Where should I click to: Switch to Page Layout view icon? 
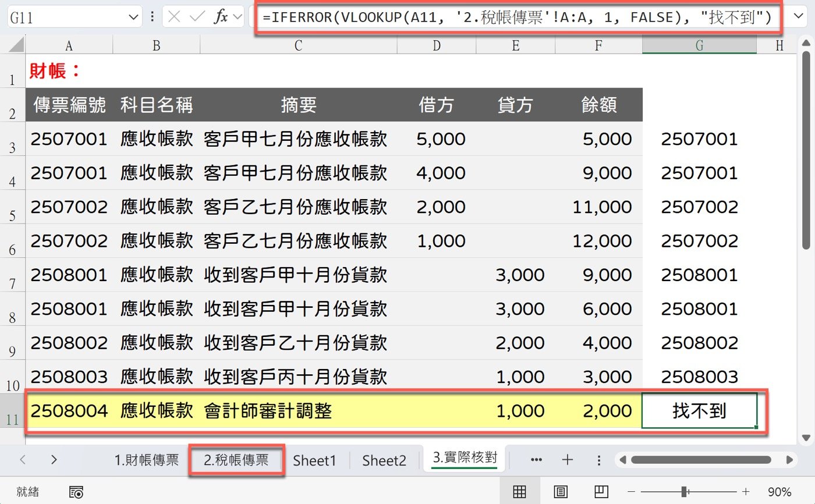coord(561,492)
